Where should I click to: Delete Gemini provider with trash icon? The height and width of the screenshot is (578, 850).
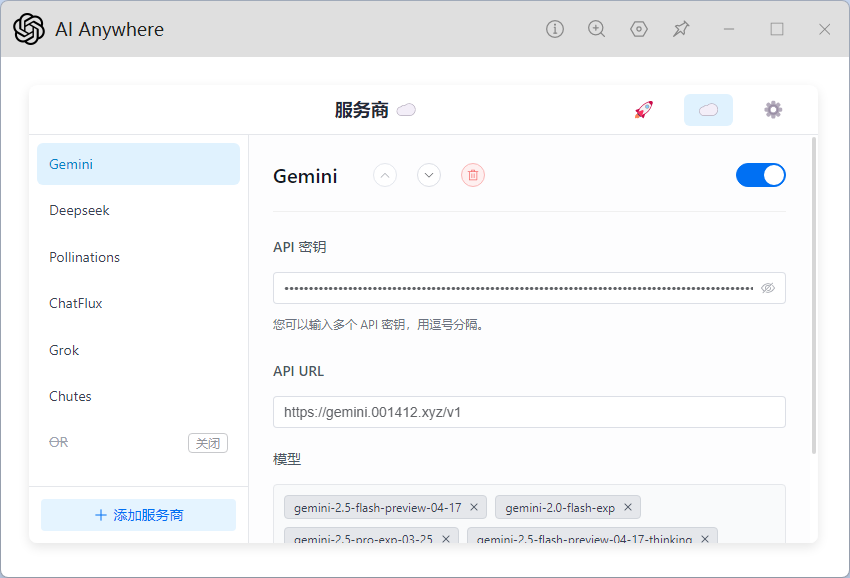coord(473,175)
